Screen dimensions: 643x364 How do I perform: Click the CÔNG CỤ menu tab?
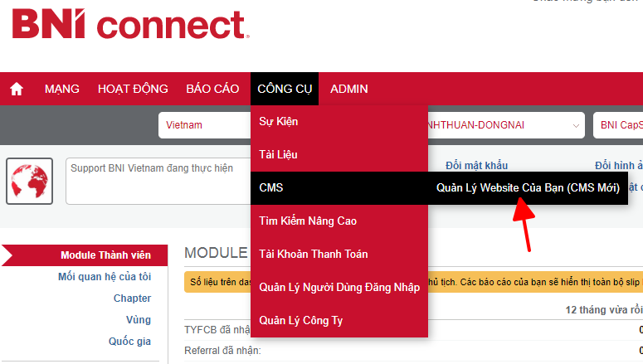[x=285, y=89]
